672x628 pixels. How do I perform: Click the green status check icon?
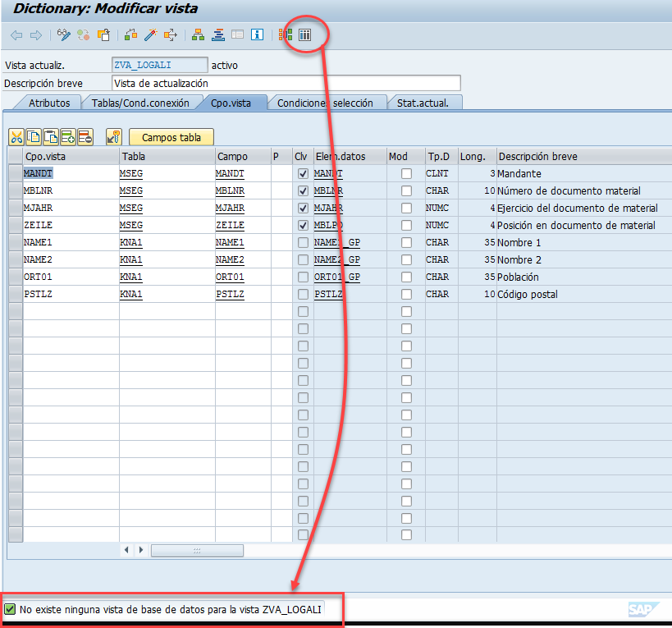9,609
